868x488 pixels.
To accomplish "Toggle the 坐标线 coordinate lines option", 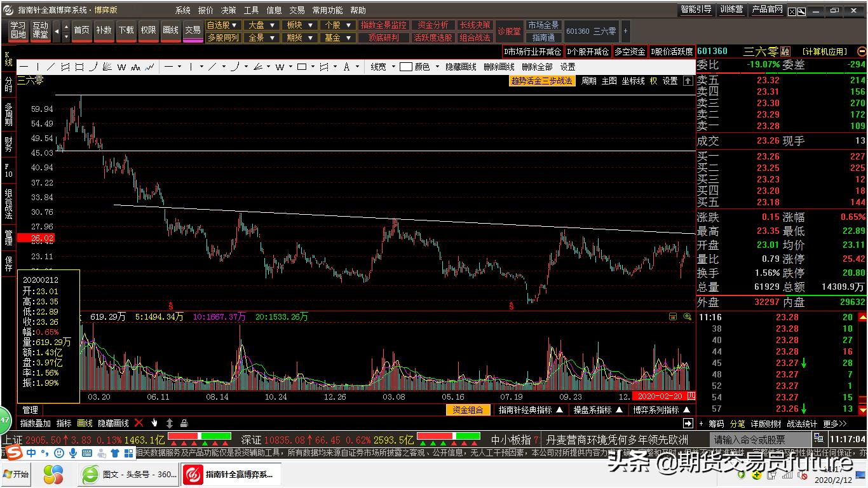I will click(633, 81).
